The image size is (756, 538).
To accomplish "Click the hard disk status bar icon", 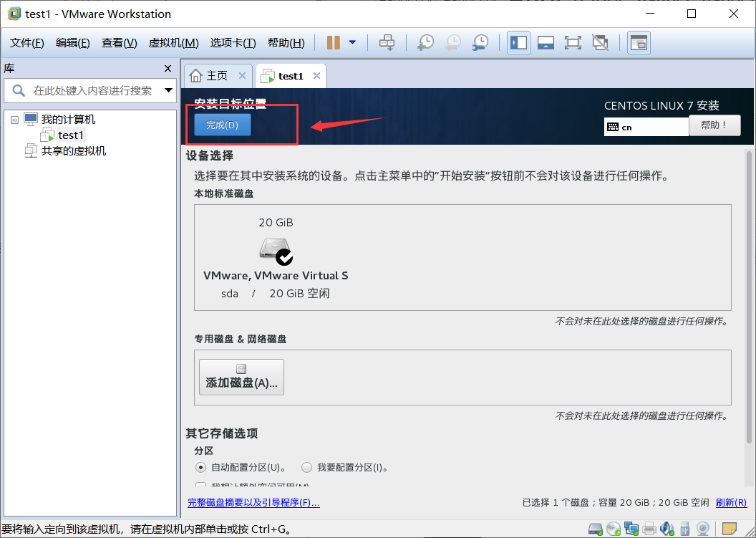I will [596, 529].
